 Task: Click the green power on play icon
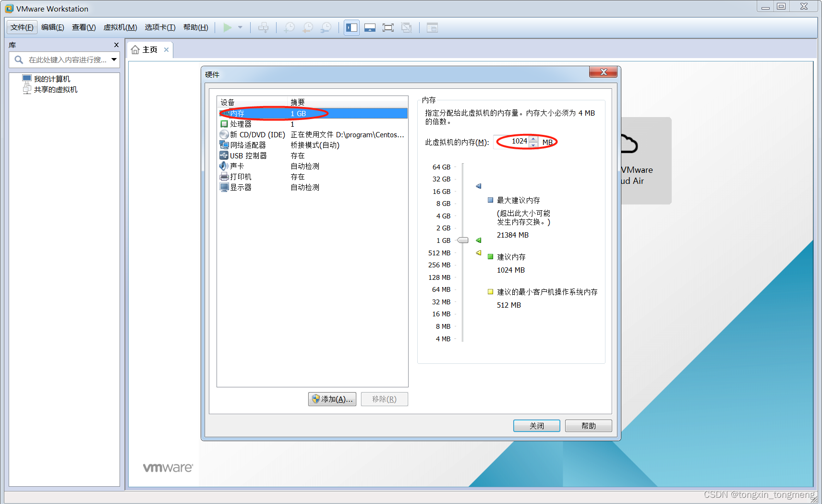pyautogui.click(x=228, y=28)
